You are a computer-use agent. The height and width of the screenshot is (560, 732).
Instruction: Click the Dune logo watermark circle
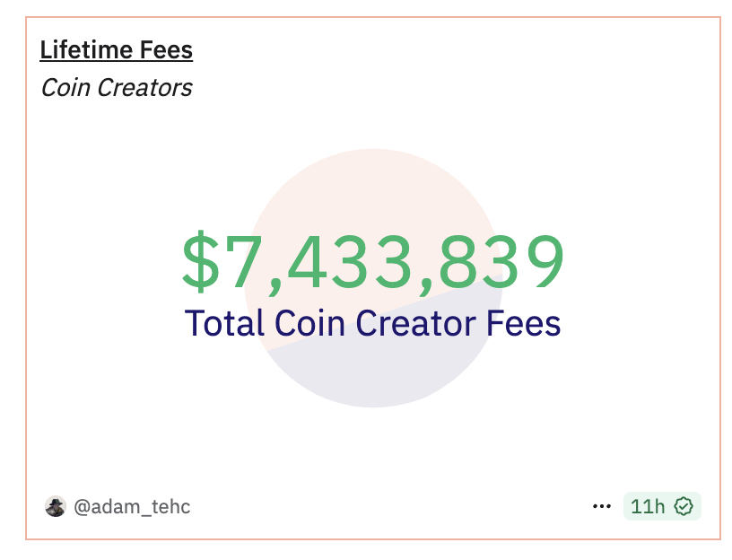[x=373, y=278]
